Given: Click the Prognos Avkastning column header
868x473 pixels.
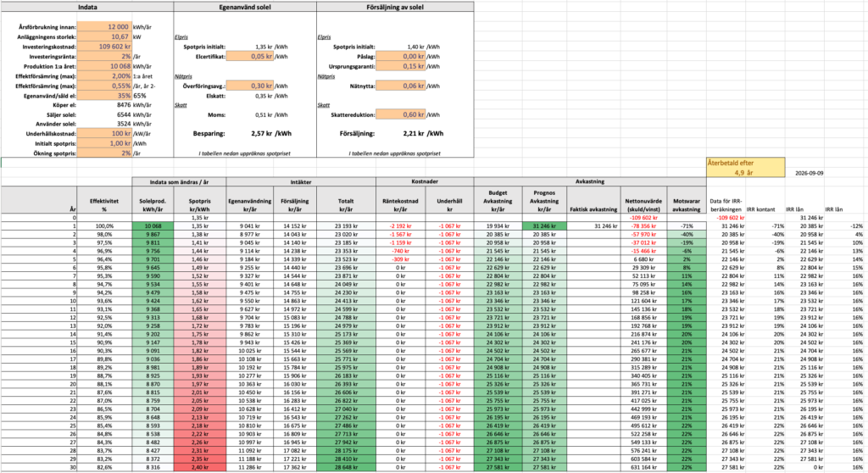Looking at the screenshot, I should [x=544, y=201].
